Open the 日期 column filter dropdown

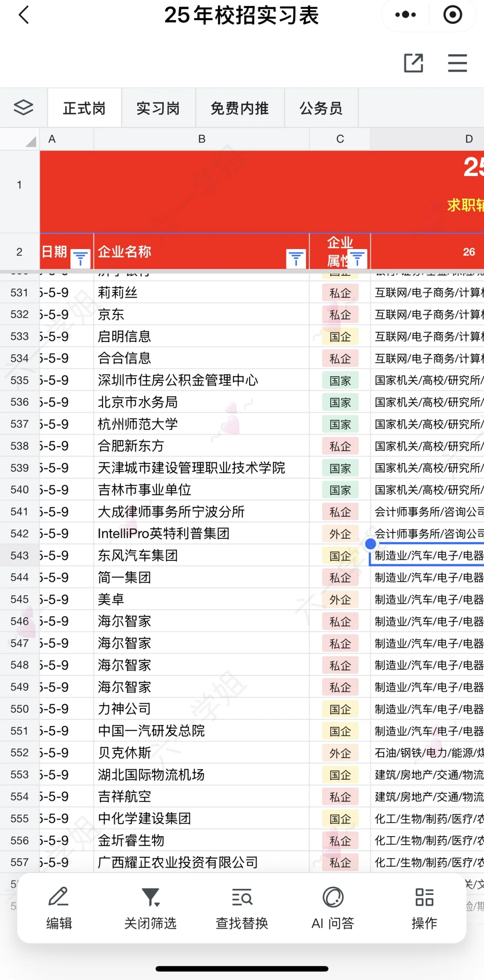81,258
